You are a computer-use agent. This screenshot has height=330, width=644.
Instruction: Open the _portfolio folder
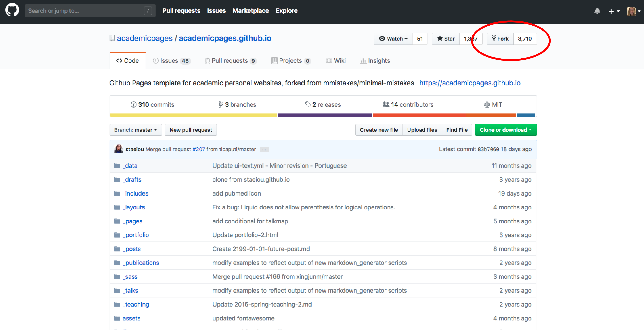[136, 235]
